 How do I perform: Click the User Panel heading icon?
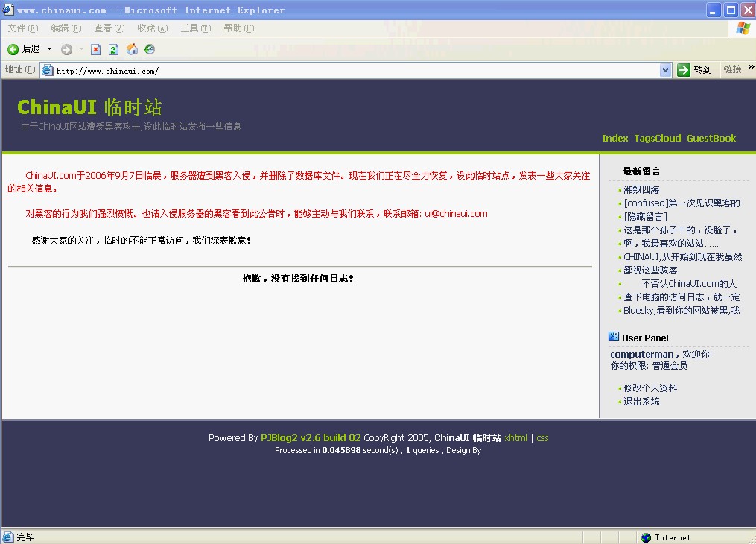tap(613, 337)
